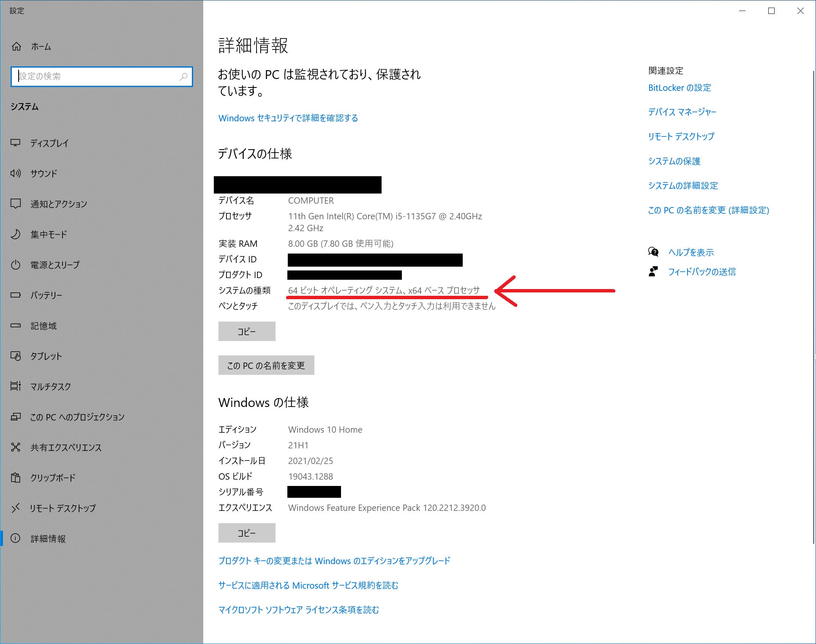Click the Sound speaker icon
Viewport: 816px width, 644px height.
[x=16, y=173]
